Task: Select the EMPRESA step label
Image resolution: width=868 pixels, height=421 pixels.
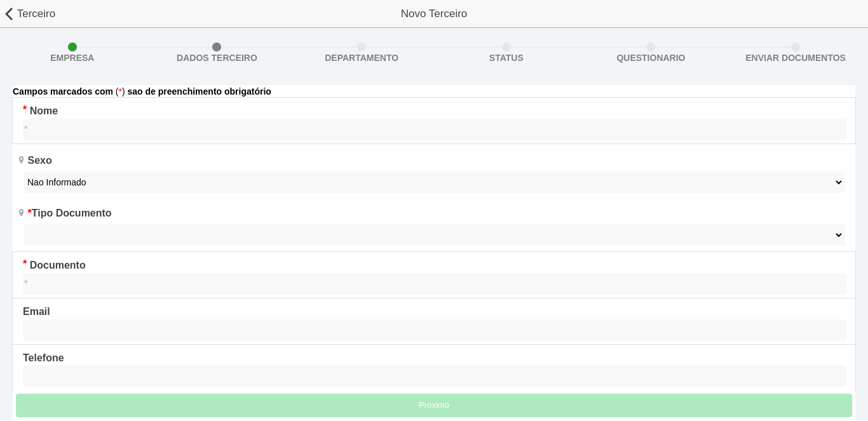Action: tap(72, 58)
